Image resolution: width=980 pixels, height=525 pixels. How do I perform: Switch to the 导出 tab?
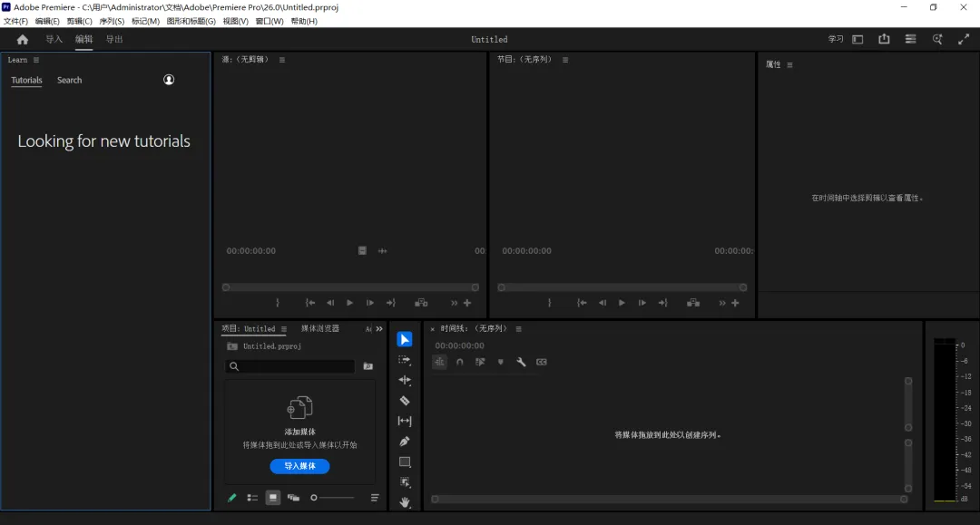(x=113, y=39)
